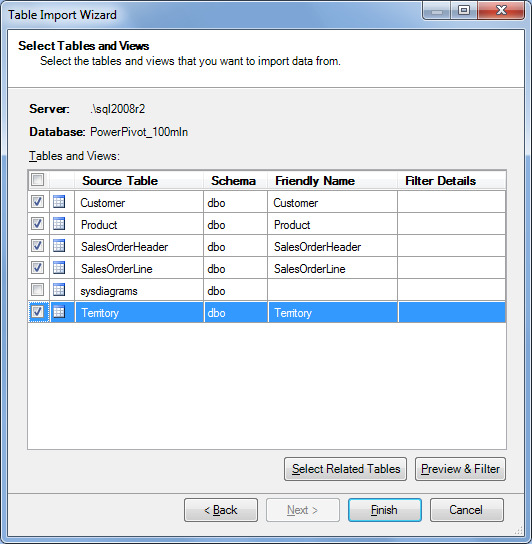532x544 pixels.
Task: Click the table icon for sysdiagrams row
Action: pyautogui.click(x=59, y=290)
